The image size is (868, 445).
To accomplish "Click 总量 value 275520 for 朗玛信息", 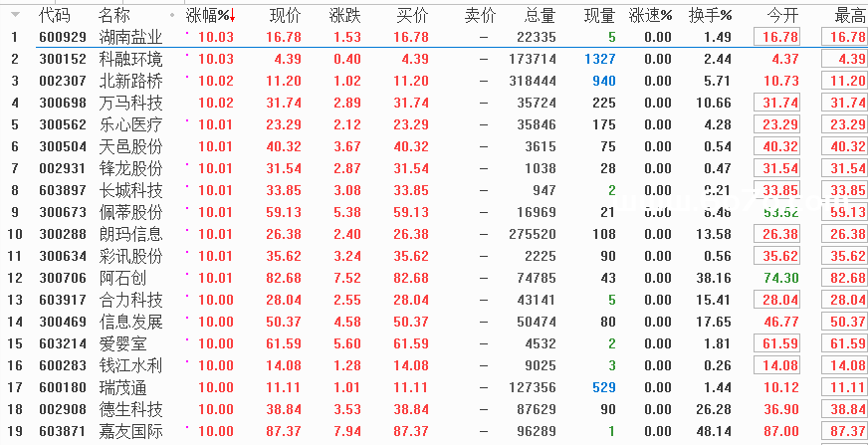I will click(533, 234).
